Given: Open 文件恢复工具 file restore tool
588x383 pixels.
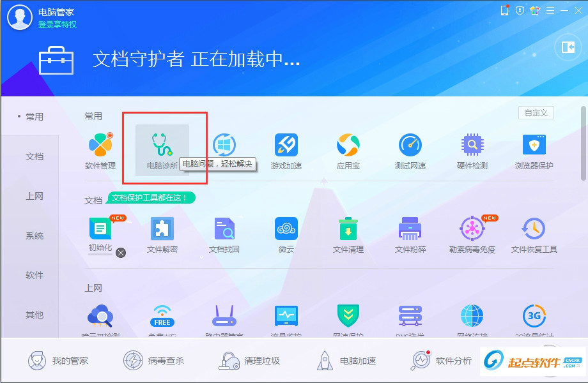Looking at the screenshot, I should (534, 235).
